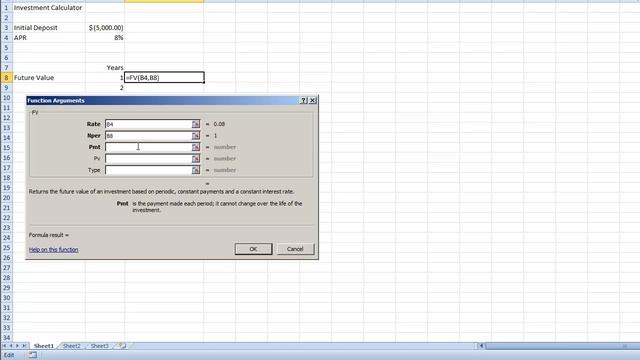Image resolution: width=640 pixels, height=360 pixels.
Task: Collapse dialog button beside Pv field
Action: pos(196,158)
